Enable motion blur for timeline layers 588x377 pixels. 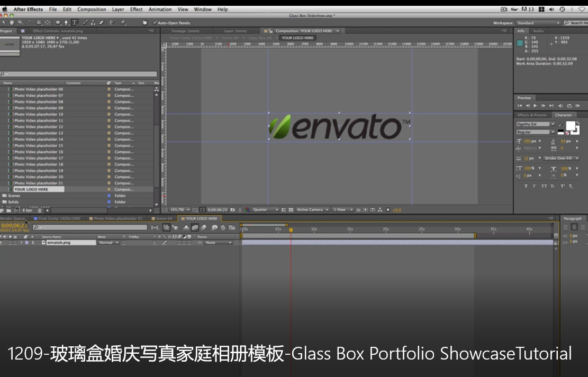click(203, 227)
